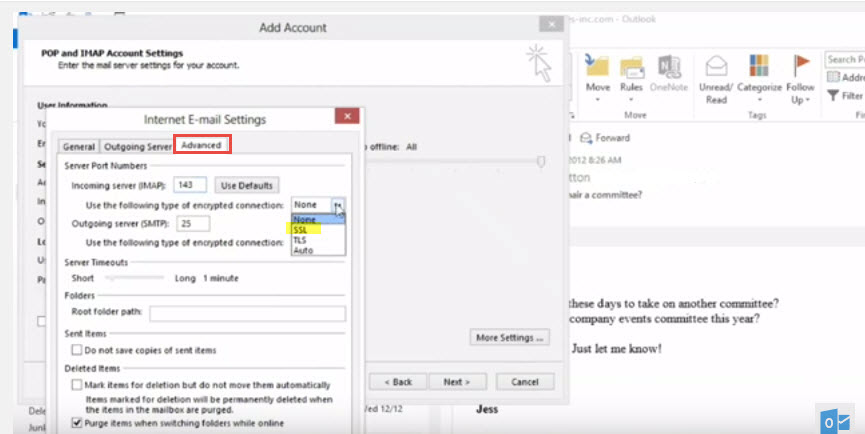Click the Outgoing server (SMTP) port field
Screen dimensions: 865x434
coord(193,224)
